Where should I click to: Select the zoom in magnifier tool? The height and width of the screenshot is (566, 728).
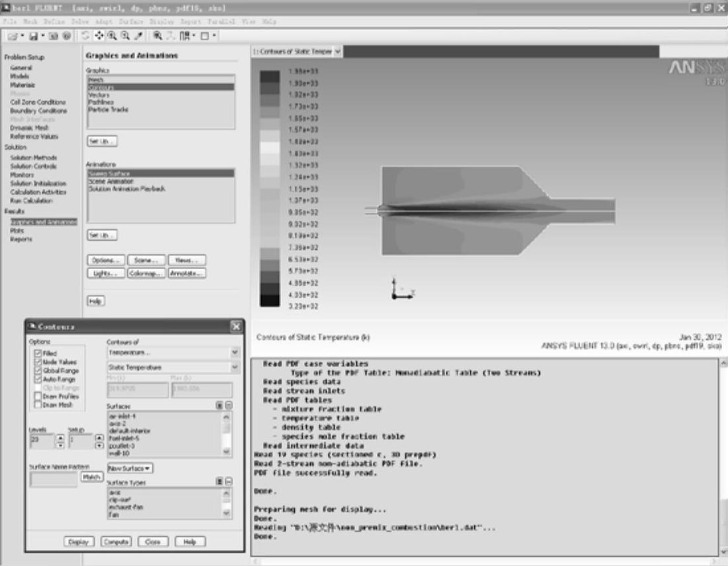point(111,35)
